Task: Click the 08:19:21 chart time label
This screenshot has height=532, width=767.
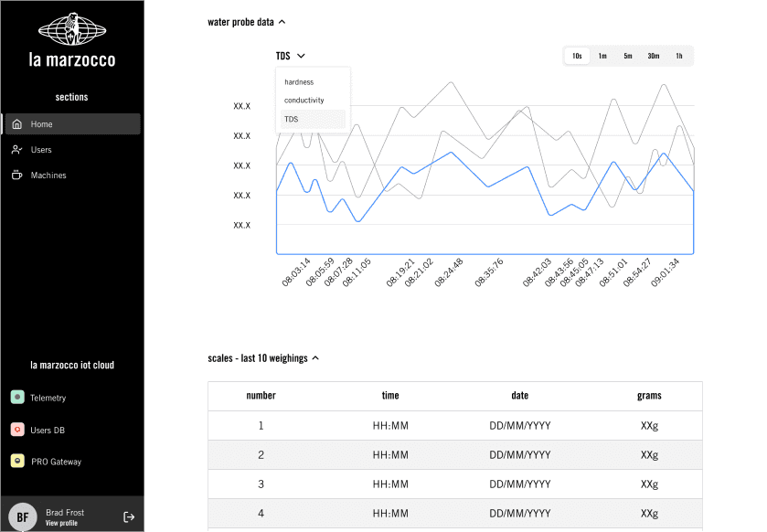Action: point(400,272)
